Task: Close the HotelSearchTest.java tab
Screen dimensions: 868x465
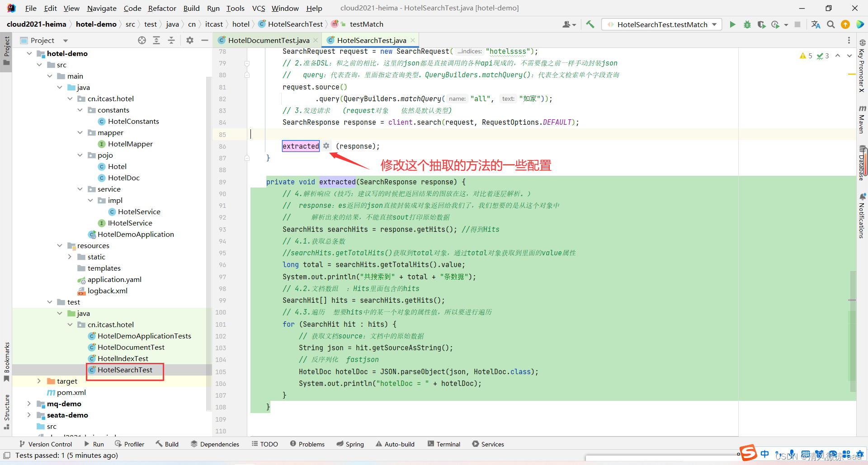Action: coord(413,40)
